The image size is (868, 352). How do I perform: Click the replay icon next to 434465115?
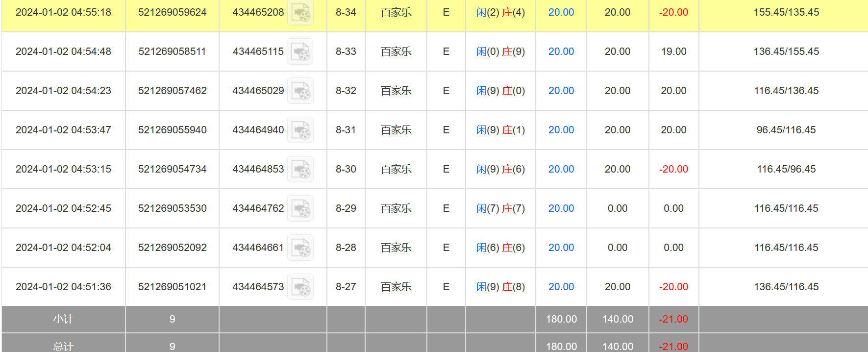pyautogui.click(x=300, y=52)
